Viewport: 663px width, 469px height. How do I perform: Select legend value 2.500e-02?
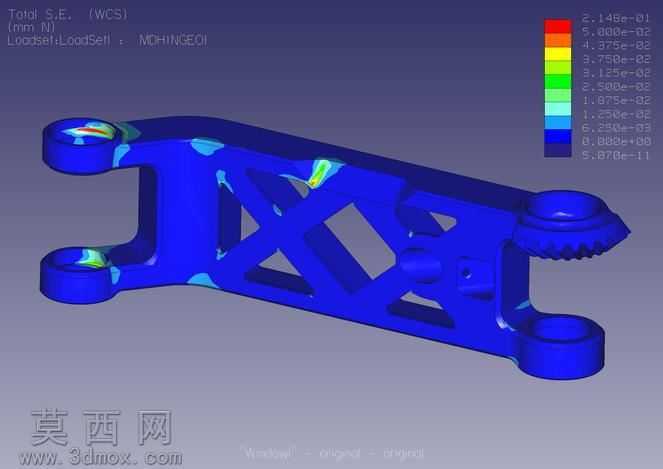pyautogui.click(x=616, y=87)
